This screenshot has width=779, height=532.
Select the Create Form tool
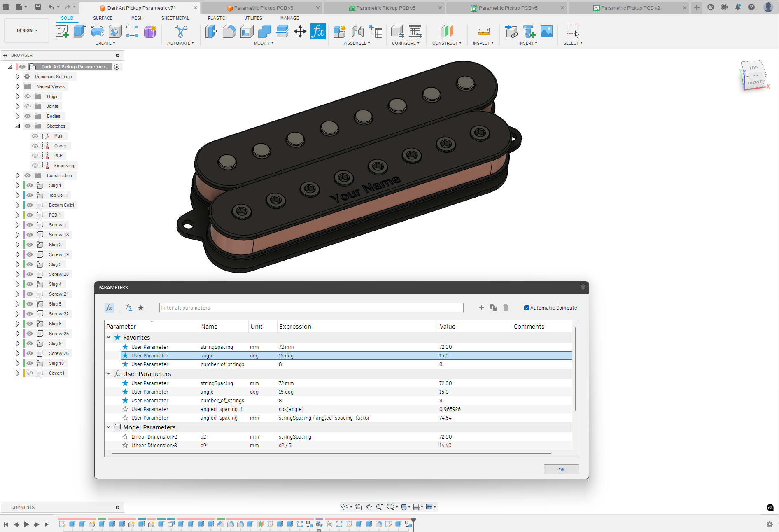tap(150, 31)
